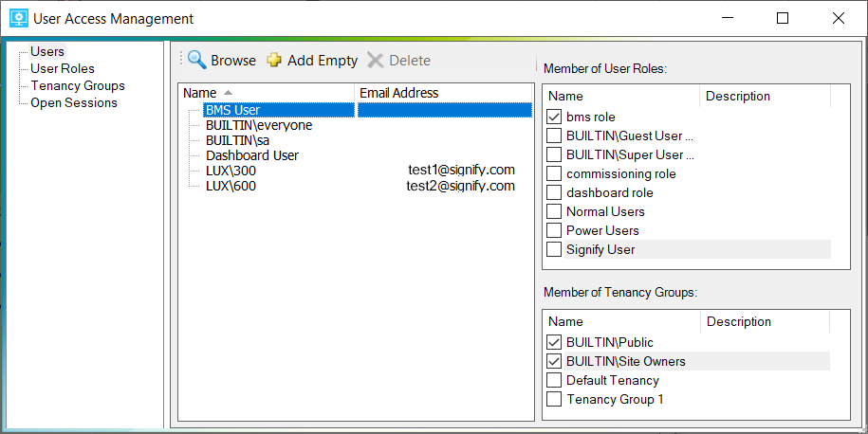Click the Email Address column header

(398, 93)
